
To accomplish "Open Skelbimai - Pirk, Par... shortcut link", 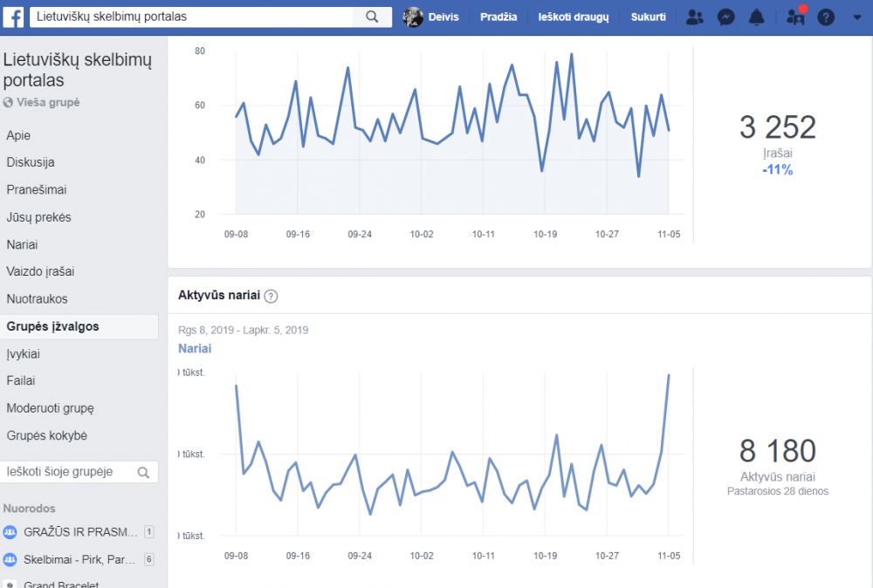I will coord(79,559).
